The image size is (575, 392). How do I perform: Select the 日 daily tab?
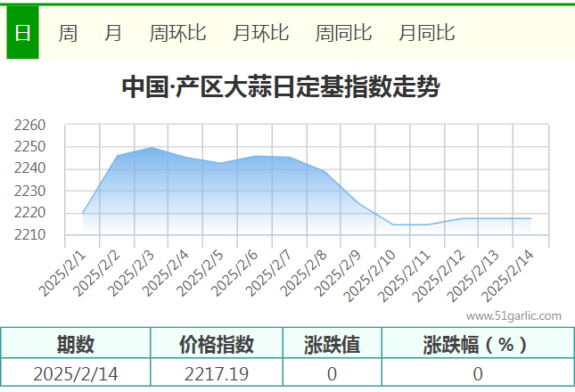coord(22,33)
